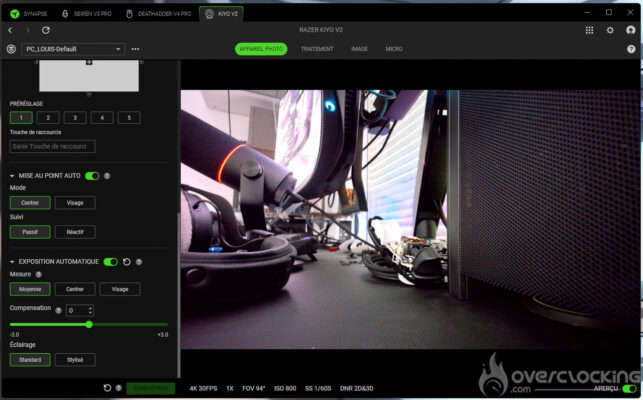The height and width of the screenshot is (400, 643).
Task: Click the Compensation slider handle
Action: 89,325
